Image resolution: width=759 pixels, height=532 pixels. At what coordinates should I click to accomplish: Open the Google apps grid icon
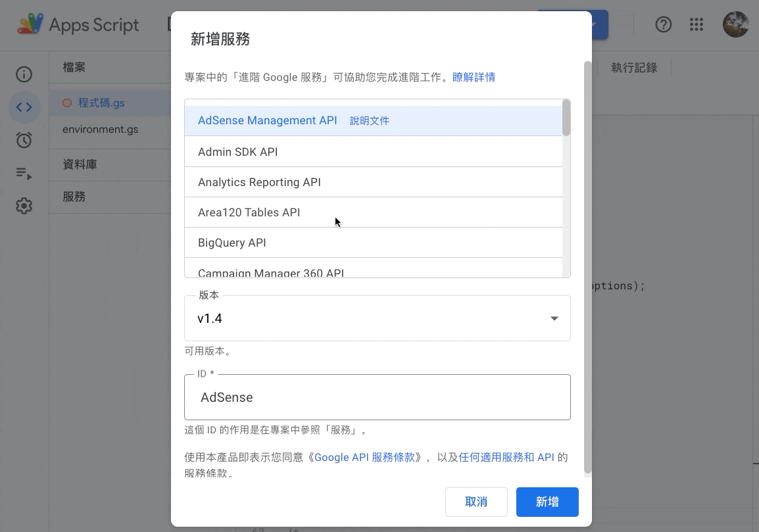pos(696,24)
